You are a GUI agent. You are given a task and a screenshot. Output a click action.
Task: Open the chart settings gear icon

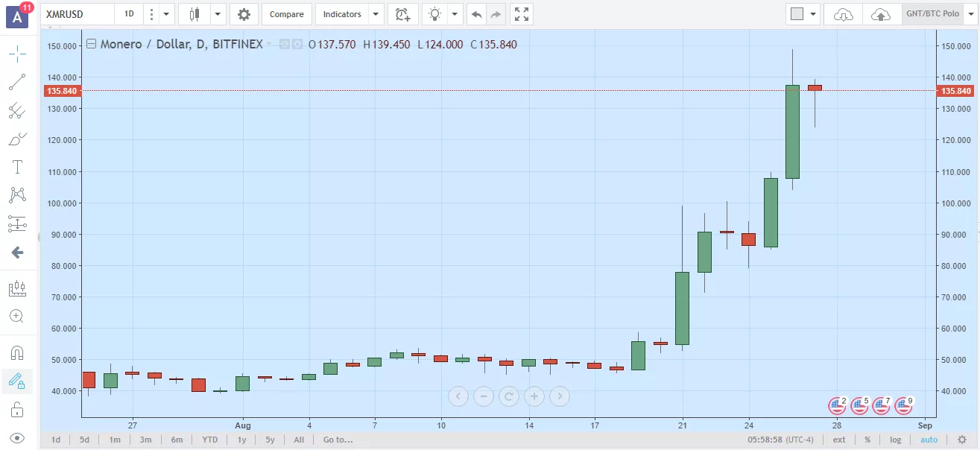[244, 14]
